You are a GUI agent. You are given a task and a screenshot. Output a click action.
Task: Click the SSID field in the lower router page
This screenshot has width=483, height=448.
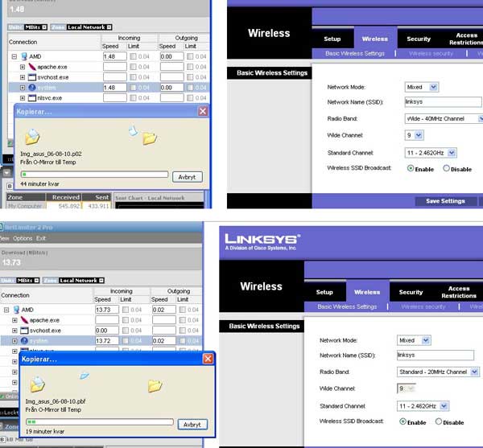[436, 355]
